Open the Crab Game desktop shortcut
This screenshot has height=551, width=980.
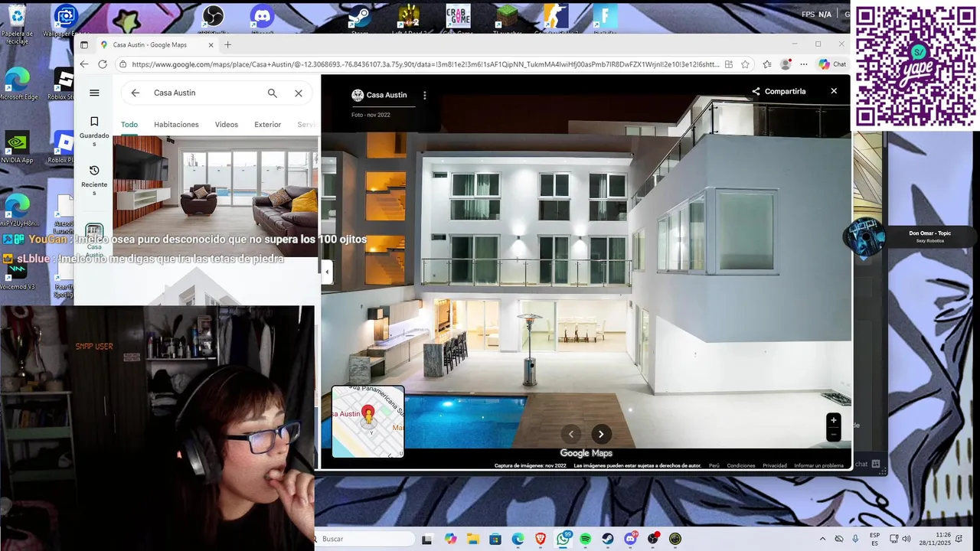coord(458,18)
